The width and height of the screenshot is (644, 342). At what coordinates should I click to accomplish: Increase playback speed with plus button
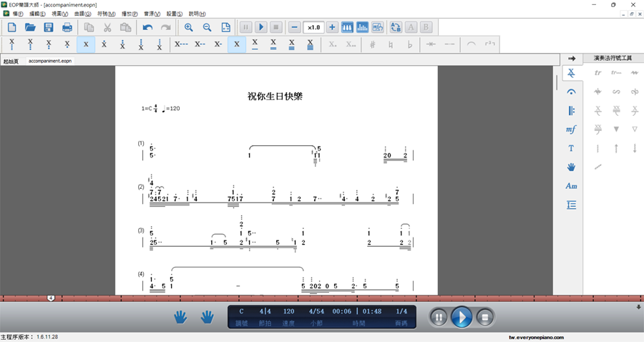coord(332,27)
